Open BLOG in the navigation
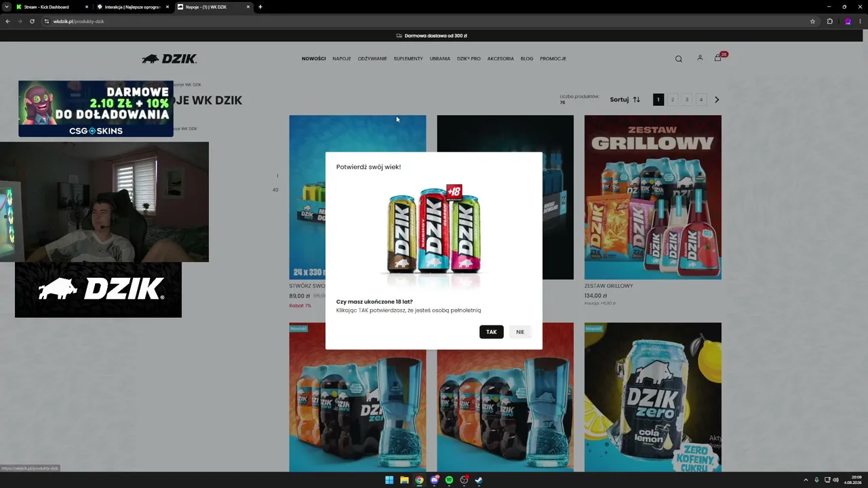 click(x=527, y=59)
